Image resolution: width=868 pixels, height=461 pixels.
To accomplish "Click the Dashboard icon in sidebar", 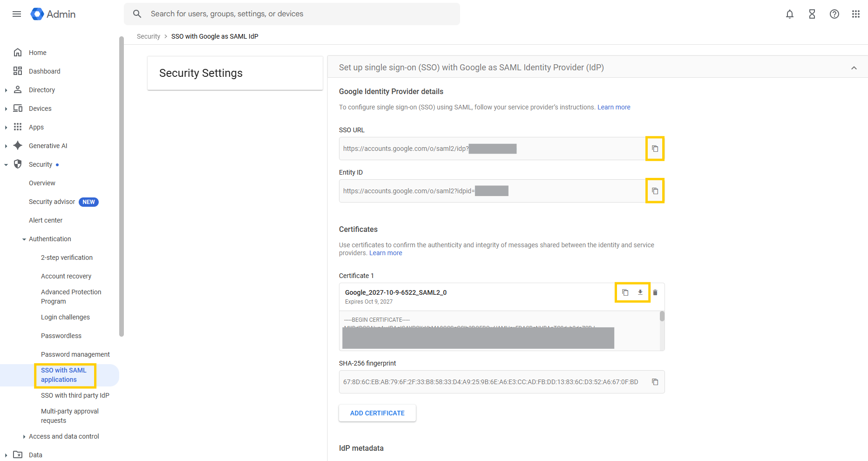I will click(x=18, y=71).
